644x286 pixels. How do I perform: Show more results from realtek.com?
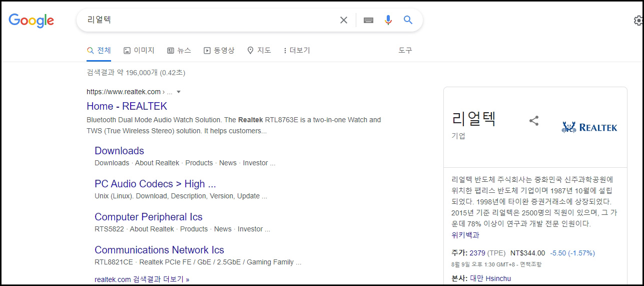pos(142,279)
